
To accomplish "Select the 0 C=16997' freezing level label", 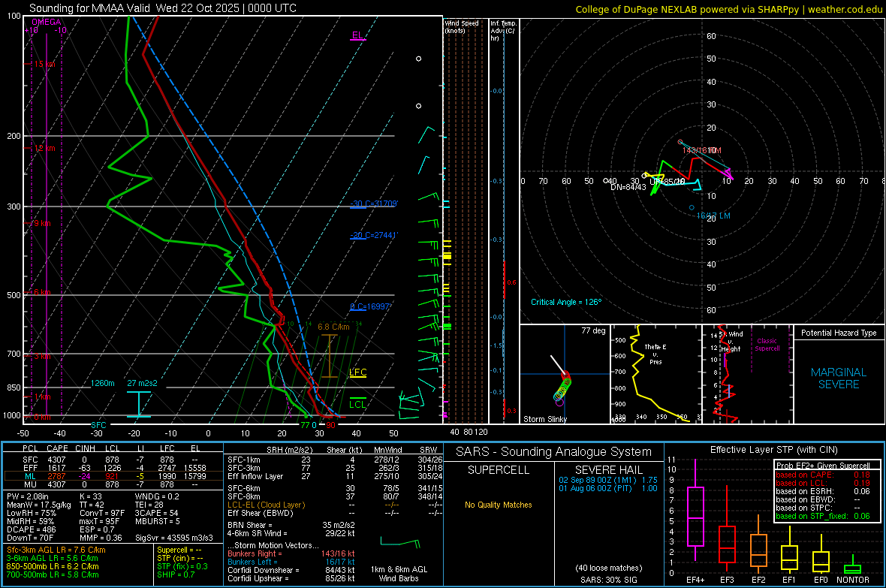I will 371,306.
